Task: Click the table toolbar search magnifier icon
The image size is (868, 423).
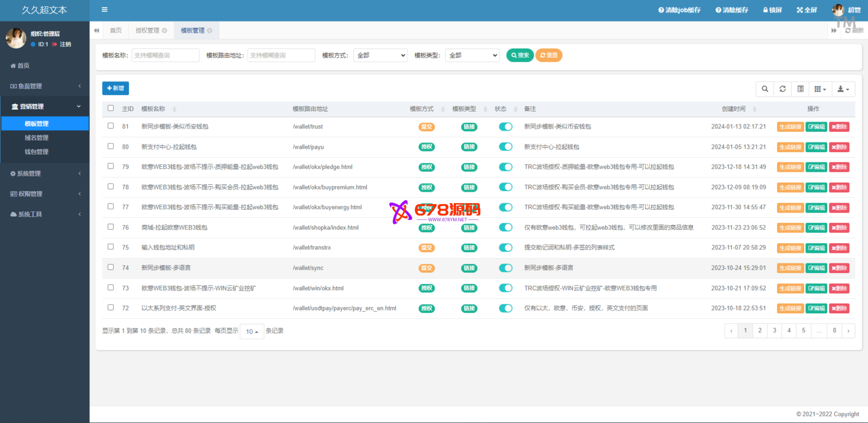Action: [x=765, y=89]
